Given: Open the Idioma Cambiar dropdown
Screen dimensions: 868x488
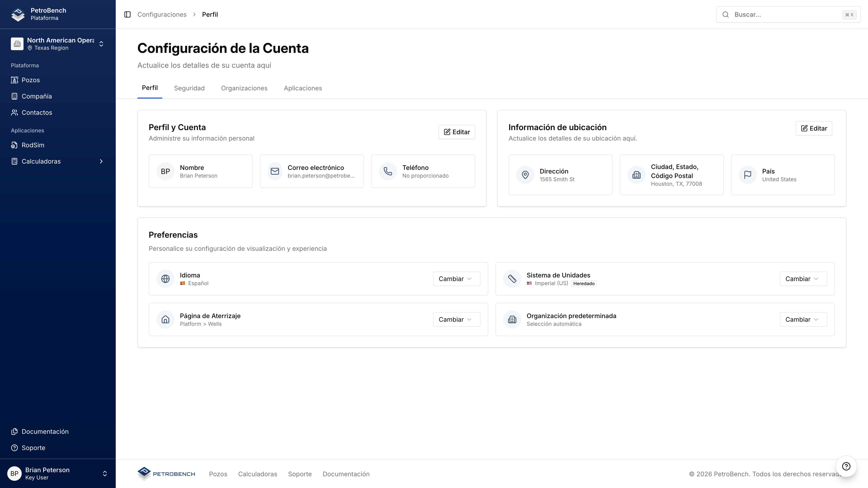Looking at the screenshot, I should coord(456,279).
